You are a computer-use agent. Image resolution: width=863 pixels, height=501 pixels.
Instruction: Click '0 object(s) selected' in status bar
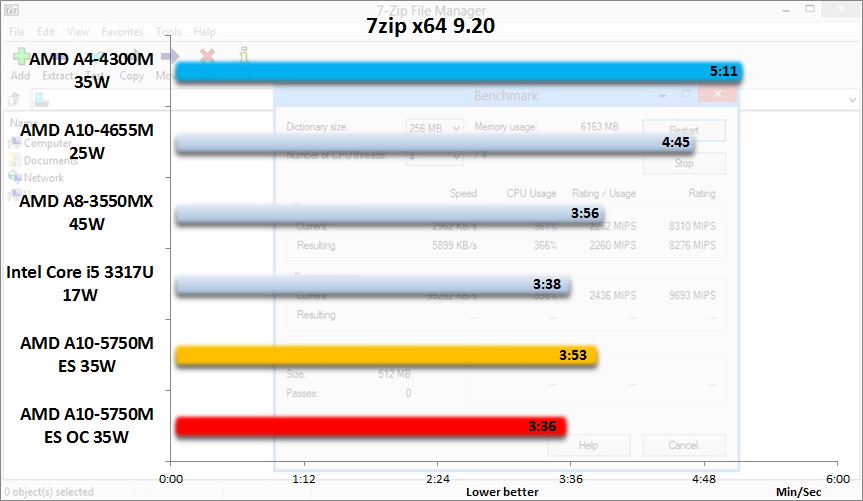[49, 492]
